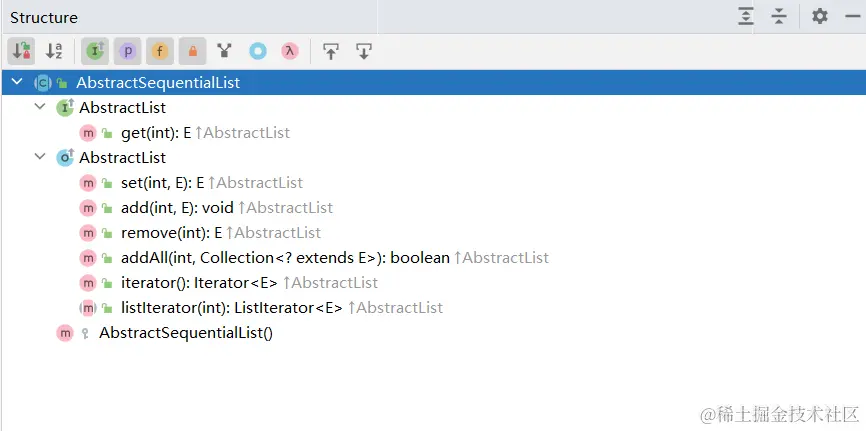The image size is (866, 431).
Task: Collapse the AbstractList group containing get(int)
Action: click(40, 107)
